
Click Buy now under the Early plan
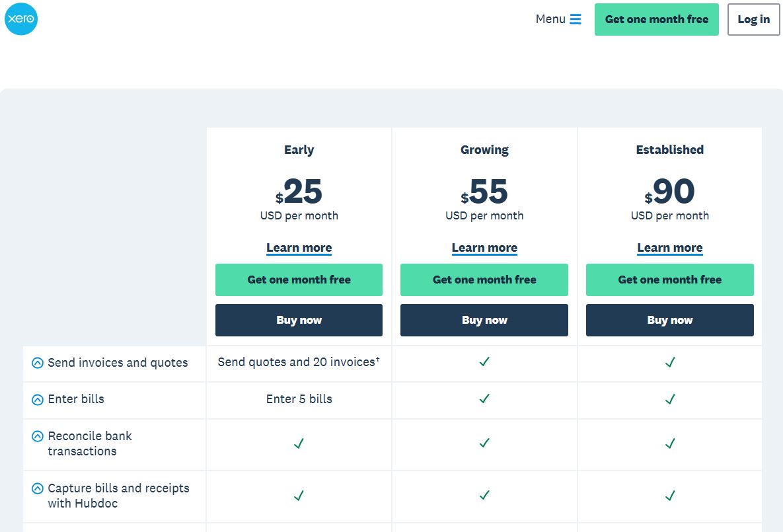(299, 320)
